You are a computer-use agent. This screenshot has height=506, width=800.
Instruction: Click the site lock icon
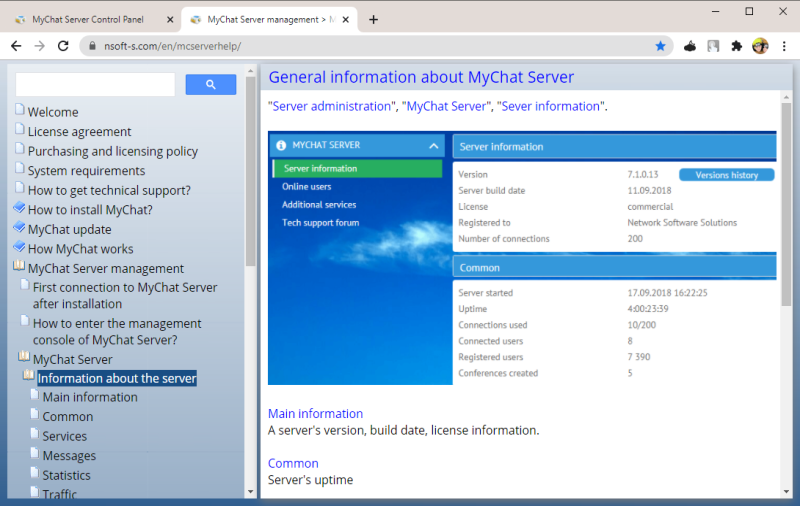92,46
